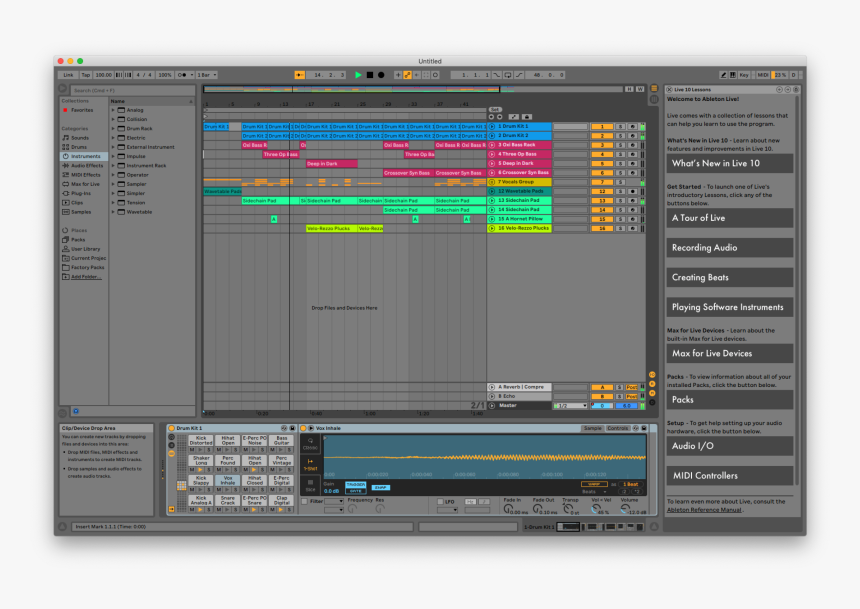The image size is (860, 609).
Task: Click the Link button
Action: coord(68,75)
